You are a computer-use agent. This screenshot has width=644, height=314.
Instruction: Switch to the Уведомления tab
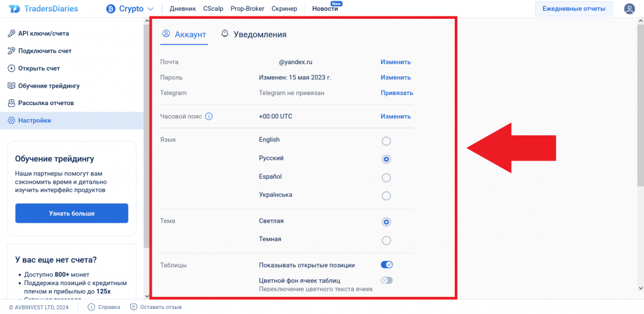click(254, 35)
